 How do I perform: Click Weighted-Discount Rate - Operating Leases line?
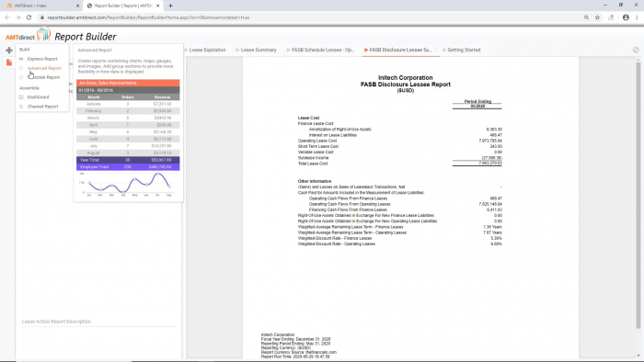pos(337,243)
